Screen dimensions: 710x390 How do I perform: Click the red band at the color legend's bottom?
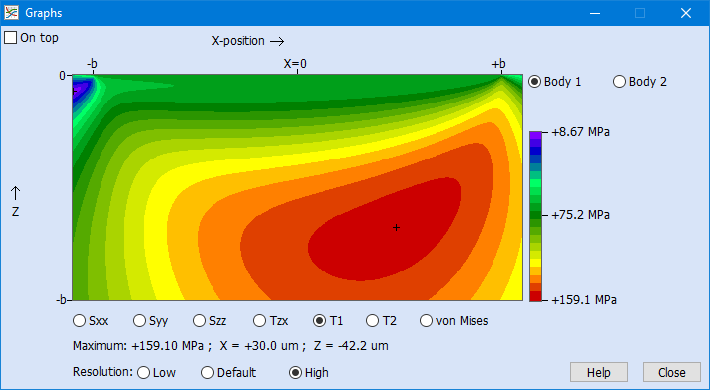[x=535, y=296]
